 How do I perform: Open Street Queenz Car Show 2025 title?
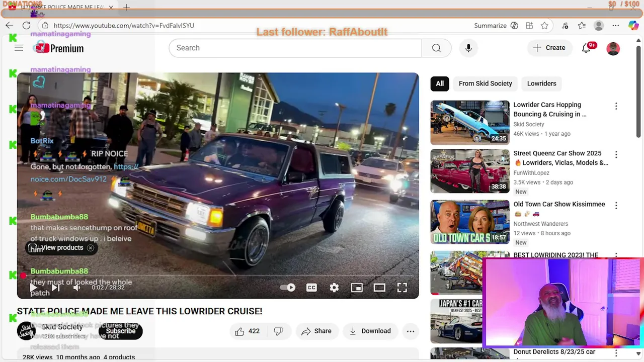tap(560, 158)
